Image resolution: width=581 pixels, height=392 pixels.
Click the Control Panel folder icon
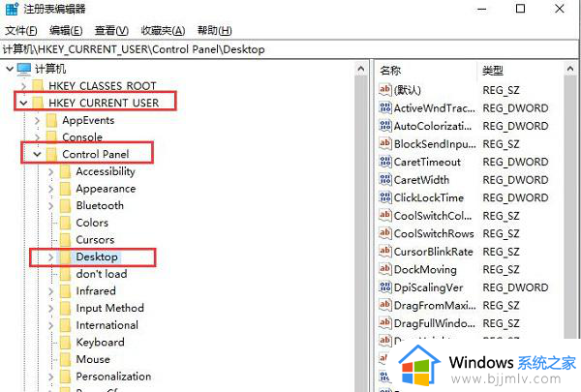click(x=51, y=154)
